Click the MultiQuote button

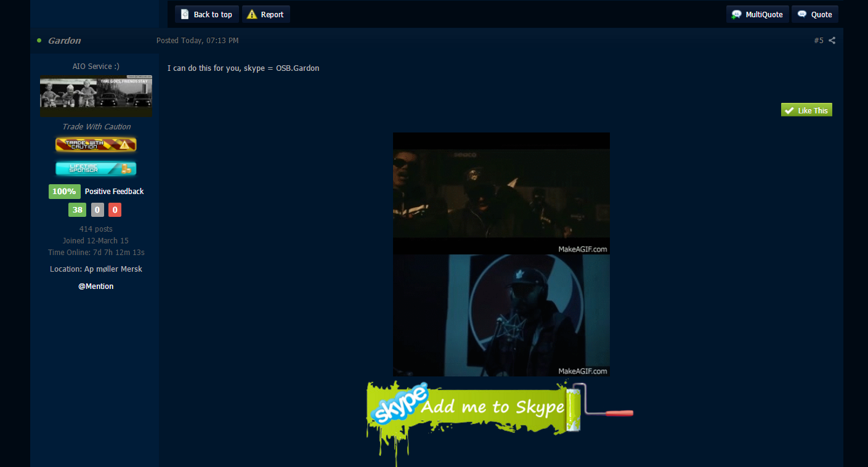pos(757,14)
